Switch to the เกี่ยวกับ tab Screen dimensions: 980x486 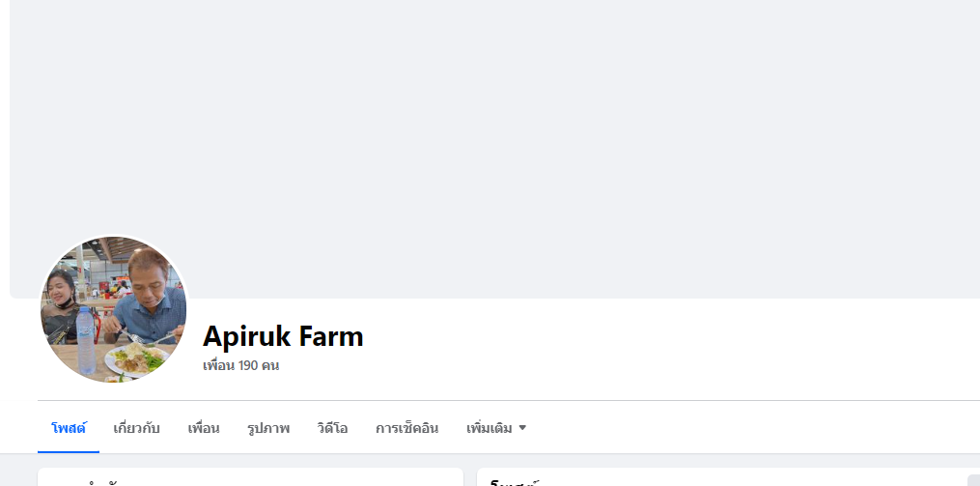(136, 428)
